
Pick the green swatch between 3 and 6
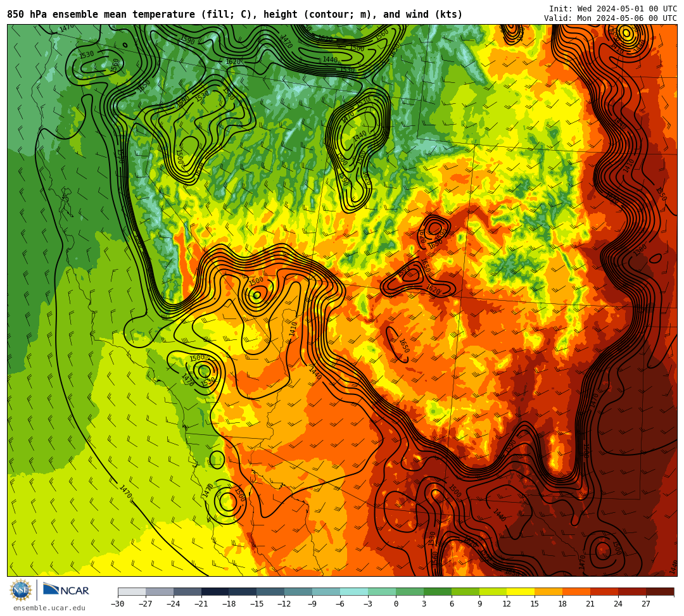coord(438,591)
